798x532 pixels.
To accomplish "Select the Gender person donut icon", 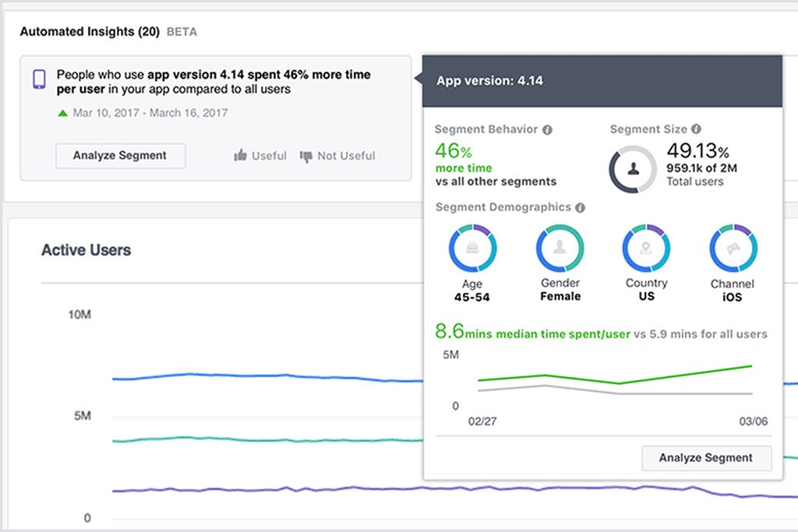I will 560,246.
